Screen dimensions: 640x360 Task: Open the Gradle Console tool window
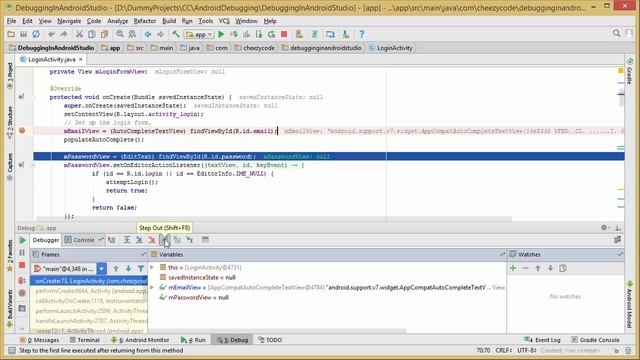tap(596, 340)
